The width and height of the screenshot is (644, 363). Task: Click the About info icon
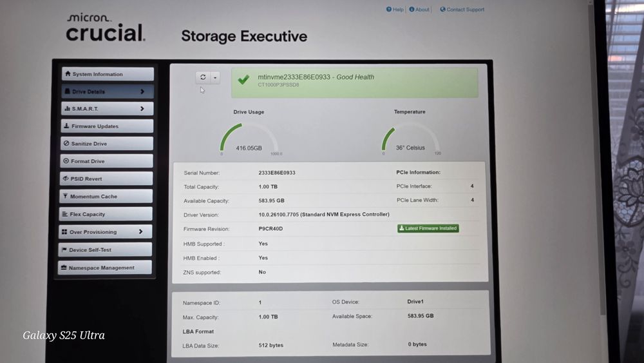pyautogui.click(x=412, y=9)
